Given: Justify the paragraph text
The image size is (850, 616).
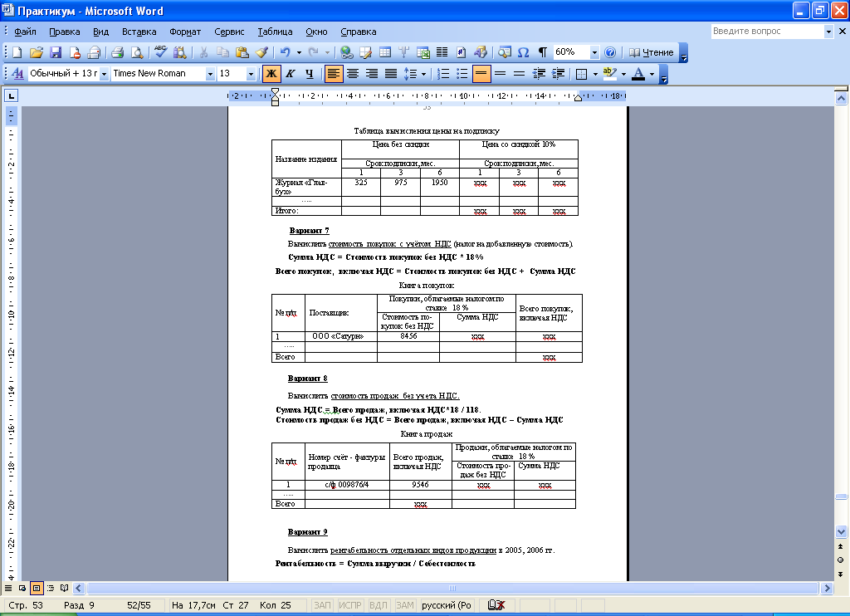Looking at the screenshot, I should pyautogui.click(x=391, y=73).
